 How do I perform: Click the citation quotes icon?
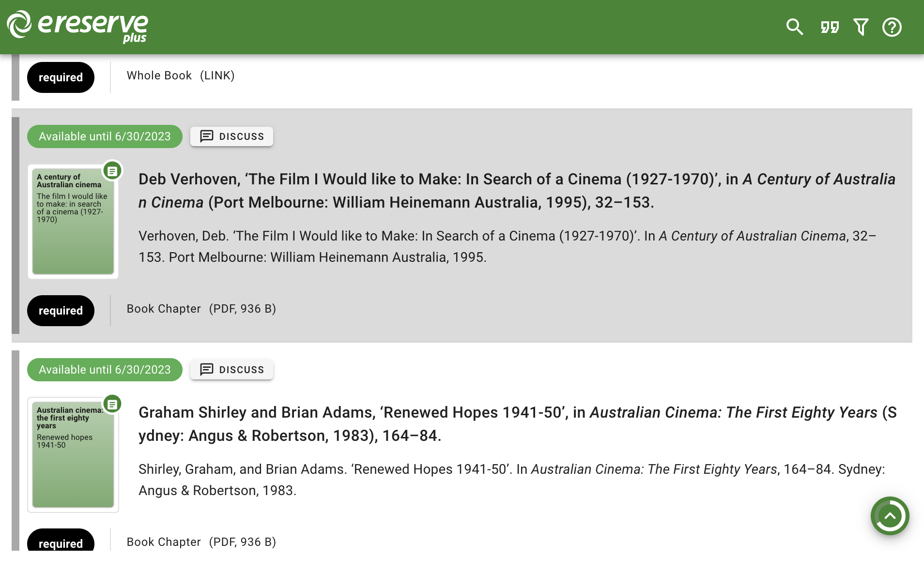[x=830, y=27]
